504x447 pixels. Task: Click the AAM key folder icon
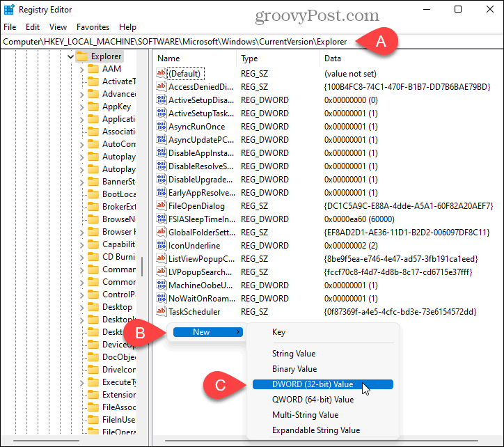pyautogui.click(x=93, y=69)
